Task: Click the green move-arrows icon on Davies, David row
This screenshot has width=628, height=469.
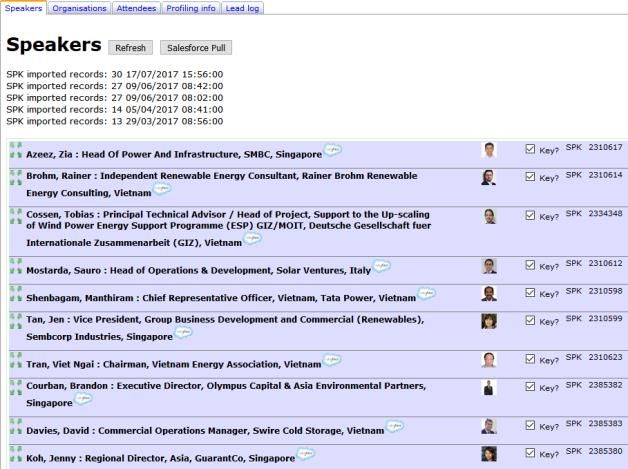Action: (16, 426)
